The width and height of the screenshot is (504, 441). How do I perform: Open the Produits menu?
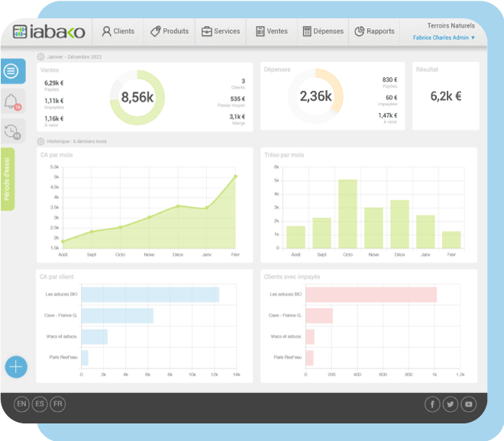click(170, 32)
